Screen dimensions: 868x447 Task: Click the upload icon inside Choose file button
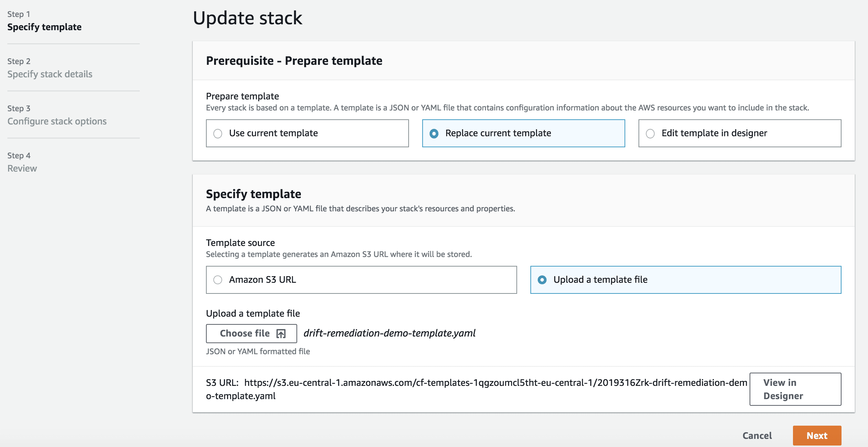[281, 333]
